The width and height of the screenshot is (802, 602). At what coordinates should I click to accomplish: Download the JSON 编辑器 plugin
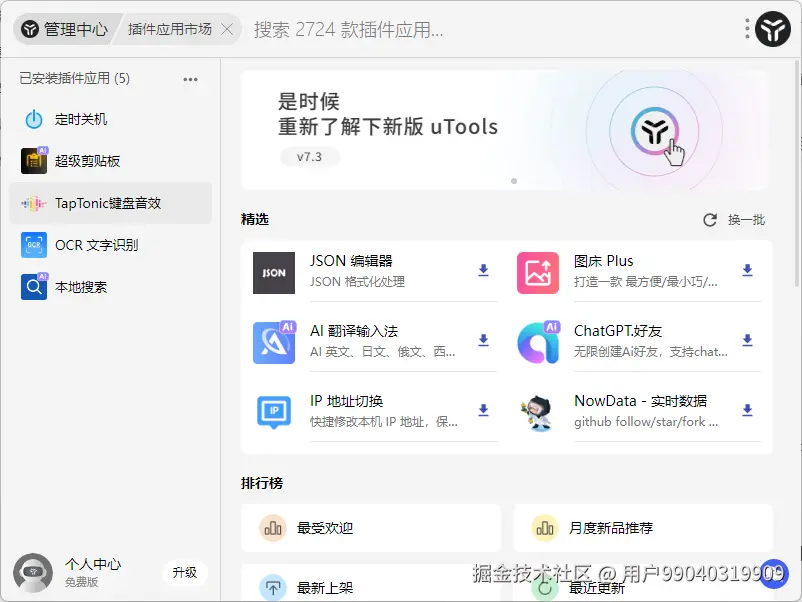click(483, 270)
